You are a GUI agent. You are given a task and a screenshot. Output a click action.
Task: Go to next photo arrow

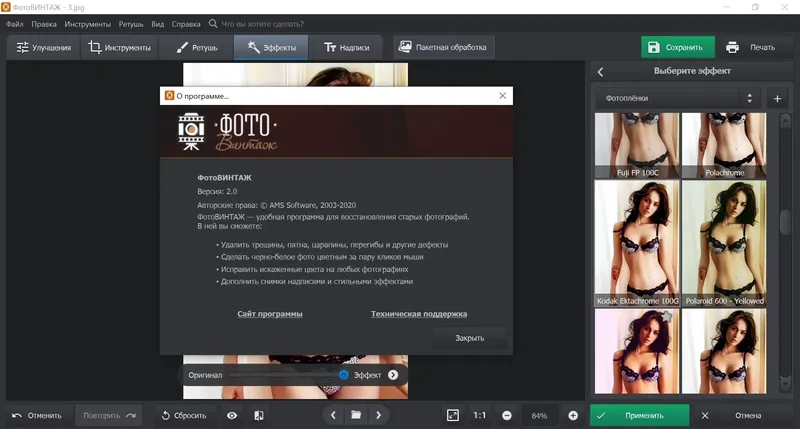pos(379,415)
